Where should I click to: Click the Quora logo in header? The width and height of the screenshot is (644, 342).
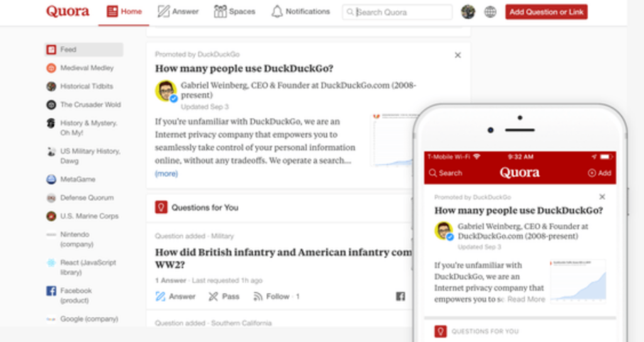coord(67,11)
